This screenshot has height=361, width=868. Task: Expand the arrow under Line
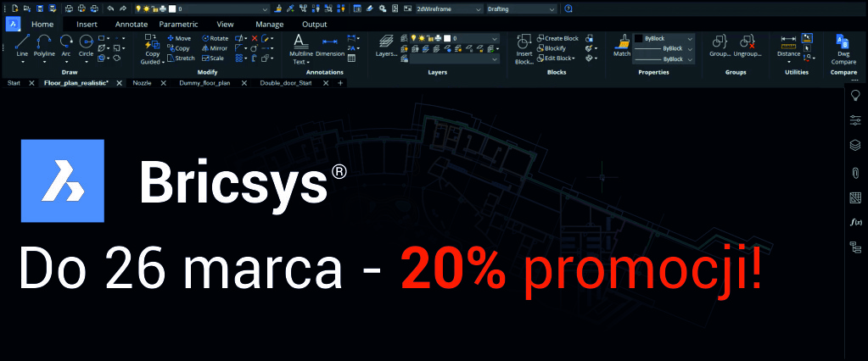[22, 62]
